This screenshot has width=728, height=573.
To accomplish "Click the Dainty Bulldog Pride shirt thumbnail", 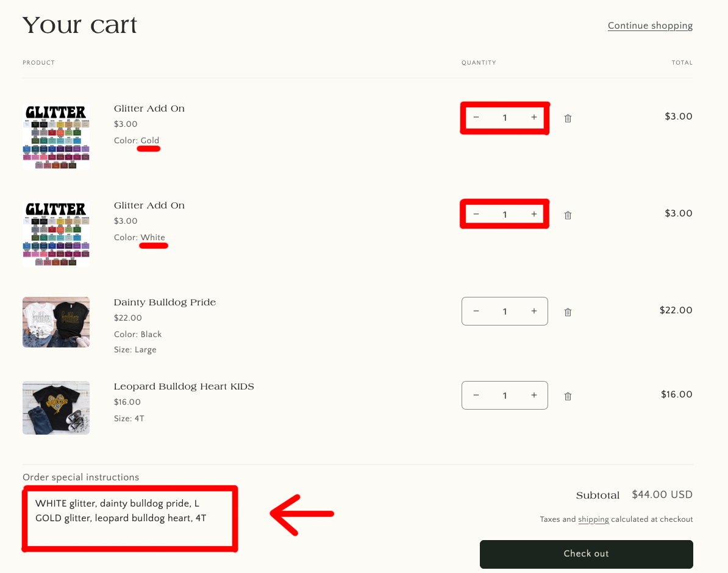I will (x=56, y=322).
